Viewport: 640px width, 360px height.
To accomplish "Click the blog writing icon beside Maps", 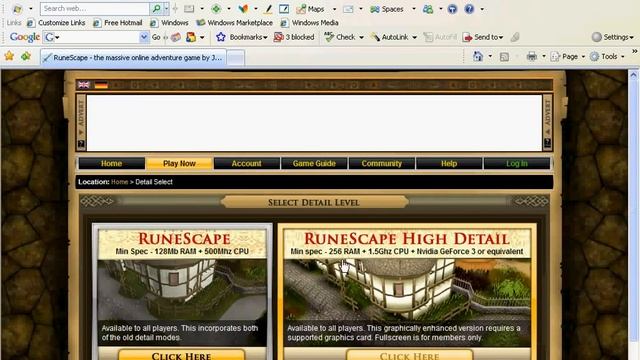I will (x=284, y=9).
